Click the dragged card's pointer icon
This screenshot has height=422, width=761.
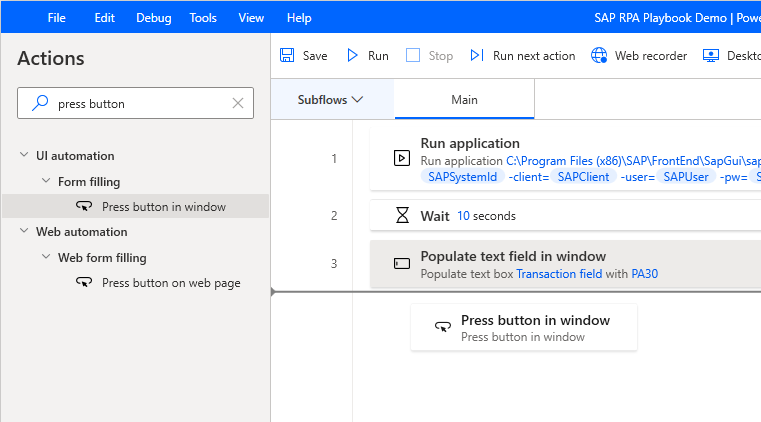tap(443, 326)
